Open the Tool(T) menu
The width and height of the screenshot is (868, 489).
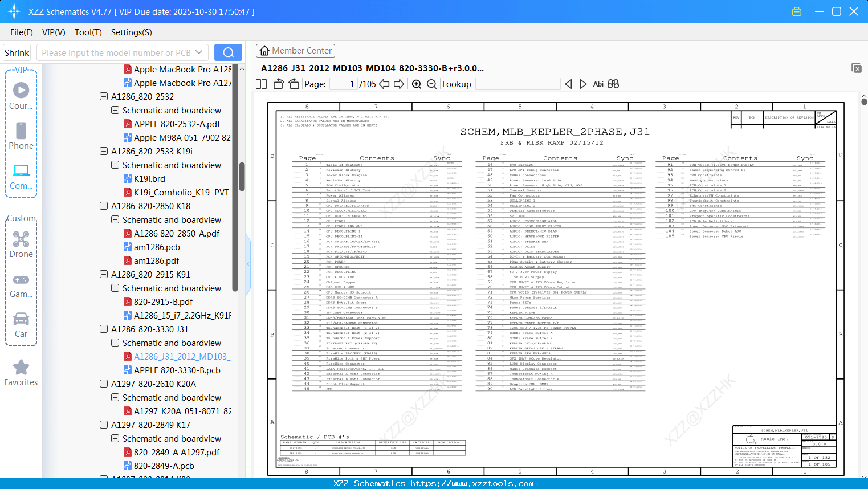[x=88, y=32]
